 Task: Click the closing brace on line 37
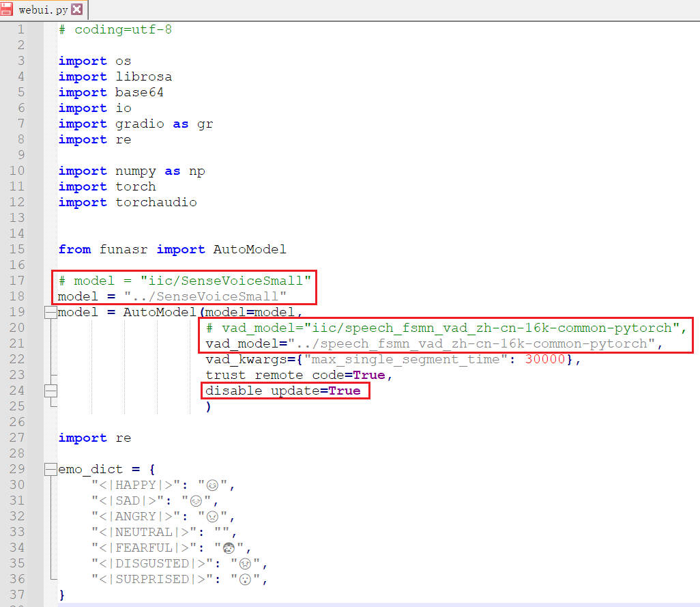click(x=61, y=595)
